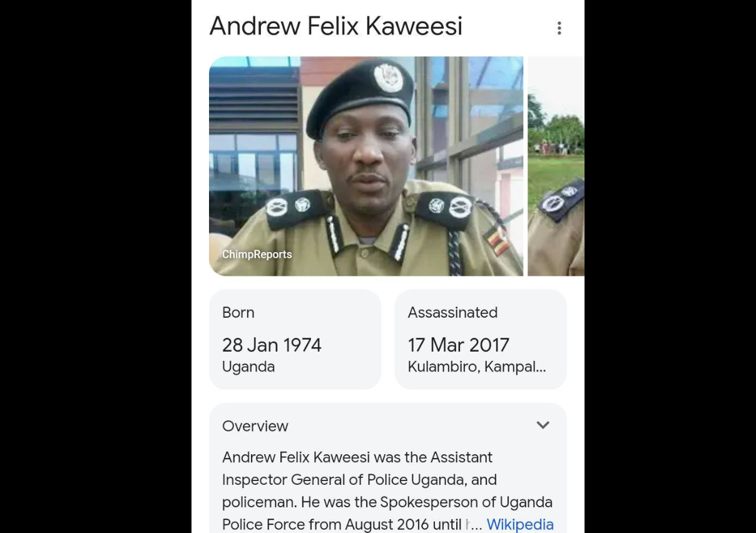Open the main ChimpReports photo of Kaweesi
The height and width of the screenshot is (533, 756).
click(366, 166)
